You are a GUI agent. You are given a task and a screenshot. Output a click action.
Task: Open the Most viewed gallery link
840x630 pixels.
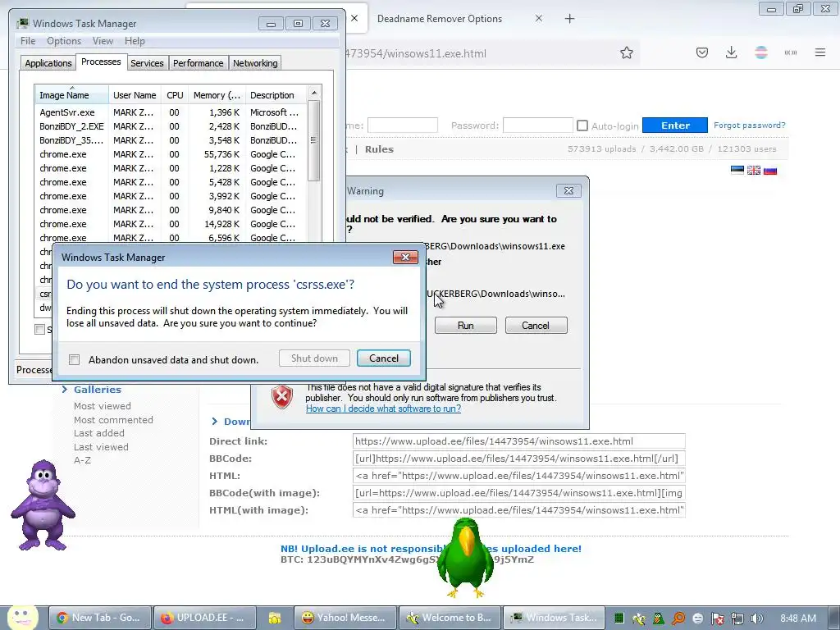pyautogui.click(x=103, y=406)
